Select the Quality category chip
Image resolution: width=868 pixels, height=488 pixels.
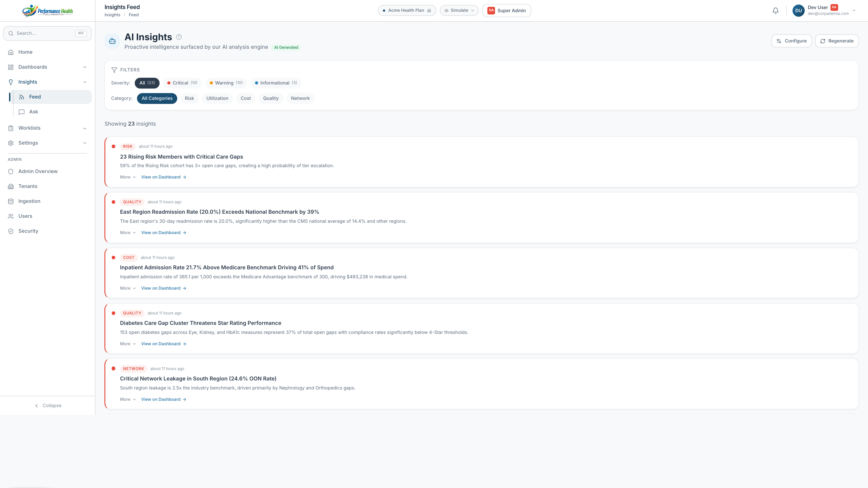pyautogui.click(x=271, y=98)
